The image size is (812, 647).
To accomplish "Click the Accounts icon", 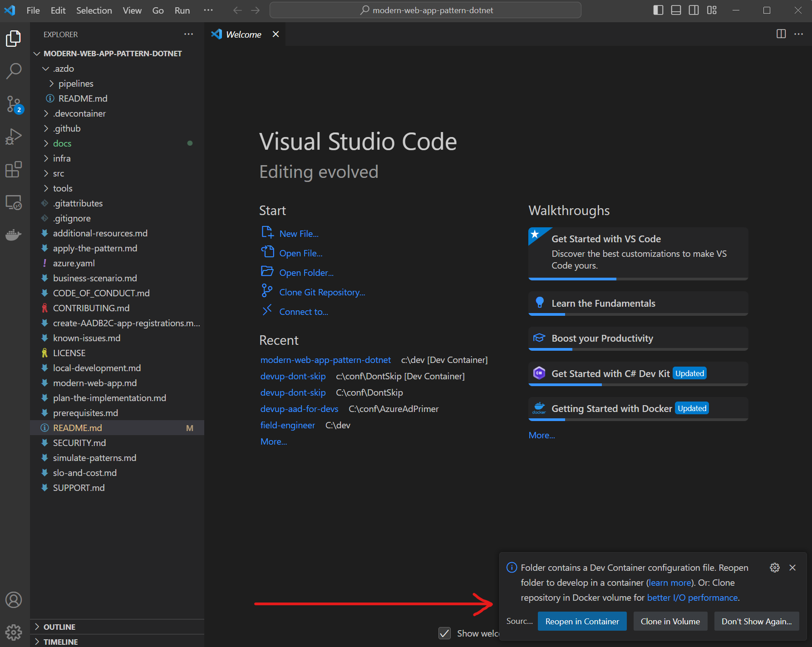I will pyautogui.click(x=14, y=600).
